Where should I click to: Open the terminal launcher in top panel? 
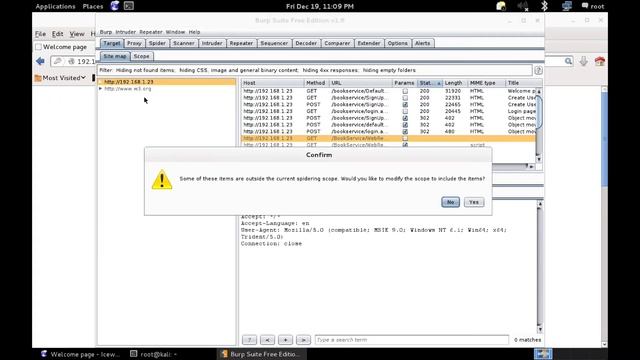(129, 6)
